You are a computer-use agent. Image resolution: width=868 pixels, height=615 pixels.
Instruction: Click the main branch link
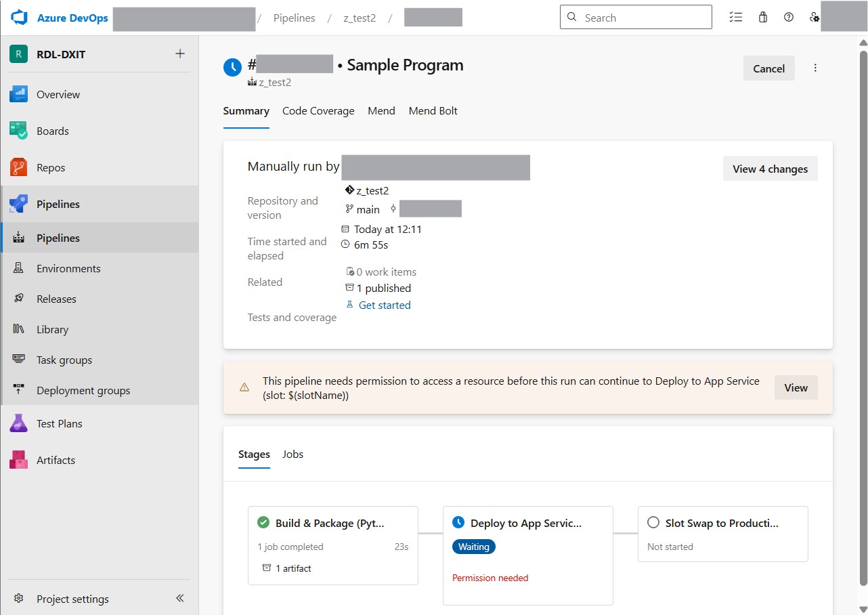(368, 210)
